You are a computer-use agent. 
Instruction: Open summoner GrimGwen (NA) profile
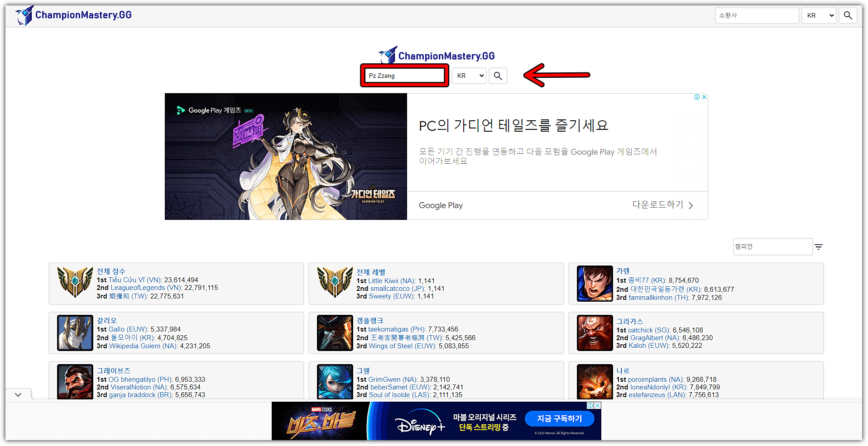tap(393, 380)
